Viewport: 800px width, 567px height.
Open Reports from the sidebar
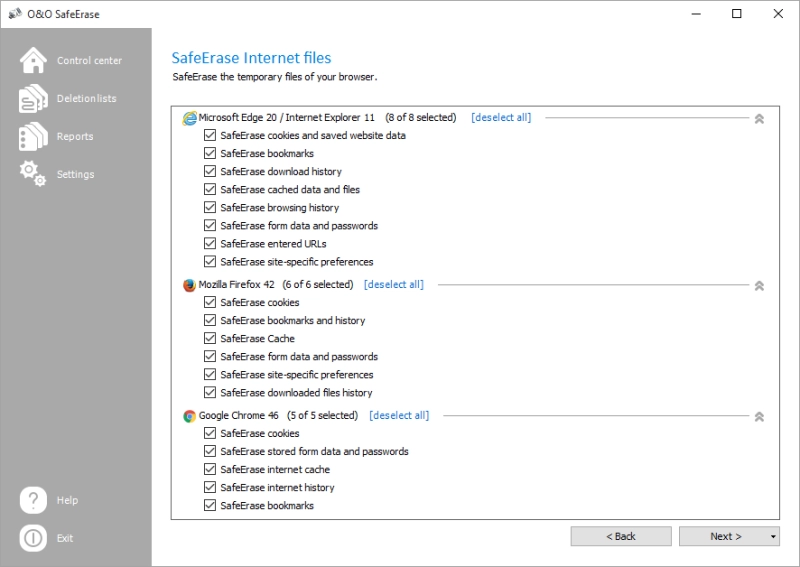pos(75,136)
